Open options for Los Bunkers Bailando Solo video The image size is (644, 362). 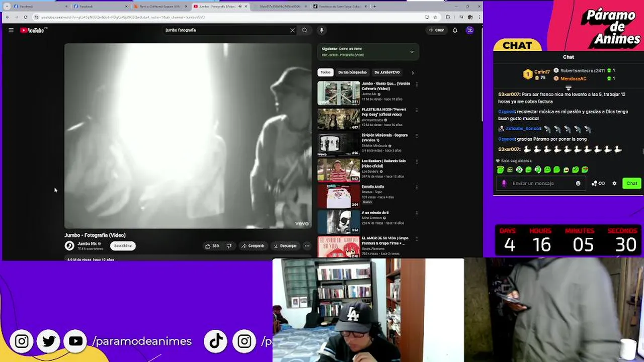(x=417, y=161)
